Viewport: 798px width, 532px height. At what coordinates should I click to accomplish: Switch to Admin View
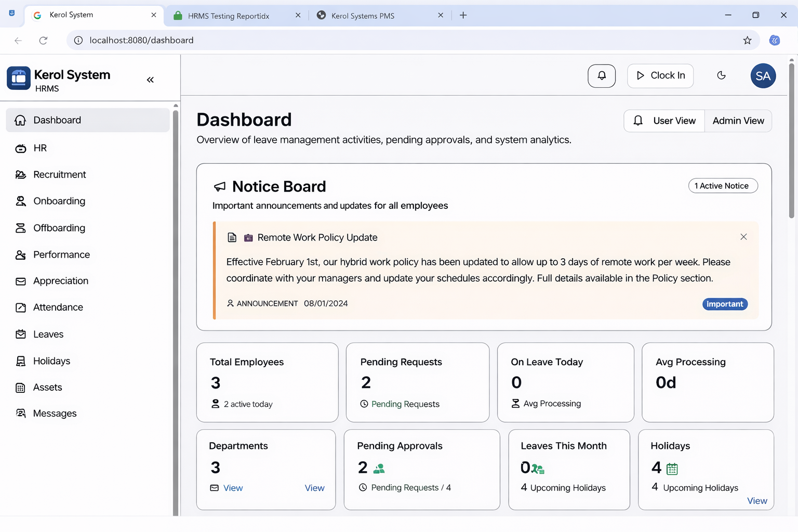pyautogui.click(x=738, y=121)
